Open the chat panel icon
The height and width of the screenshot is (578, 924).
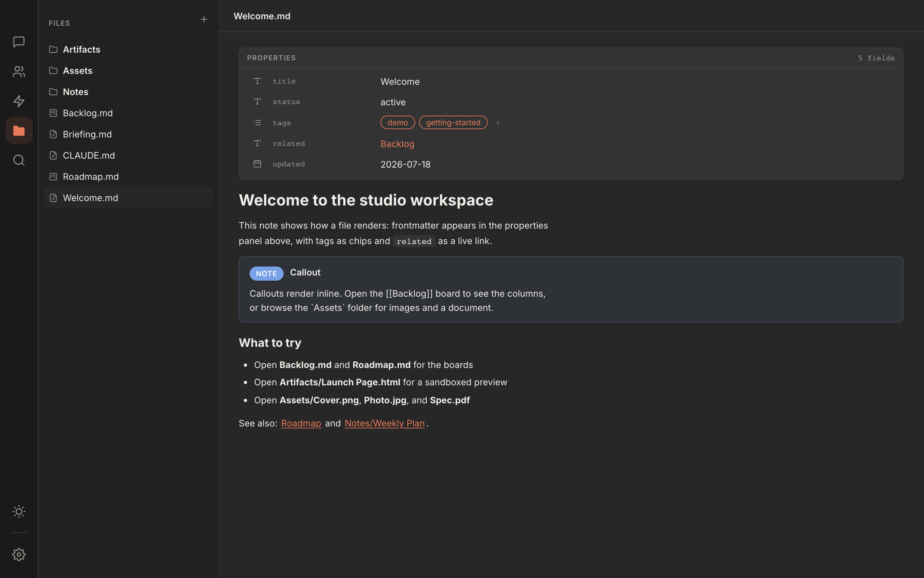pyautogui.click(x=19, y=42)
